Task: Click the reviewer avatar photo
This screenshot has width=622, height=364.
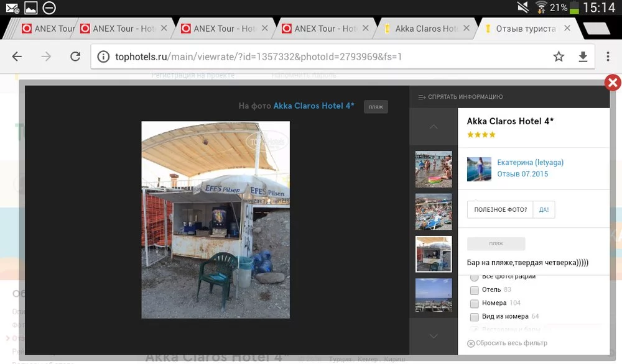Action: coord(479,169)
